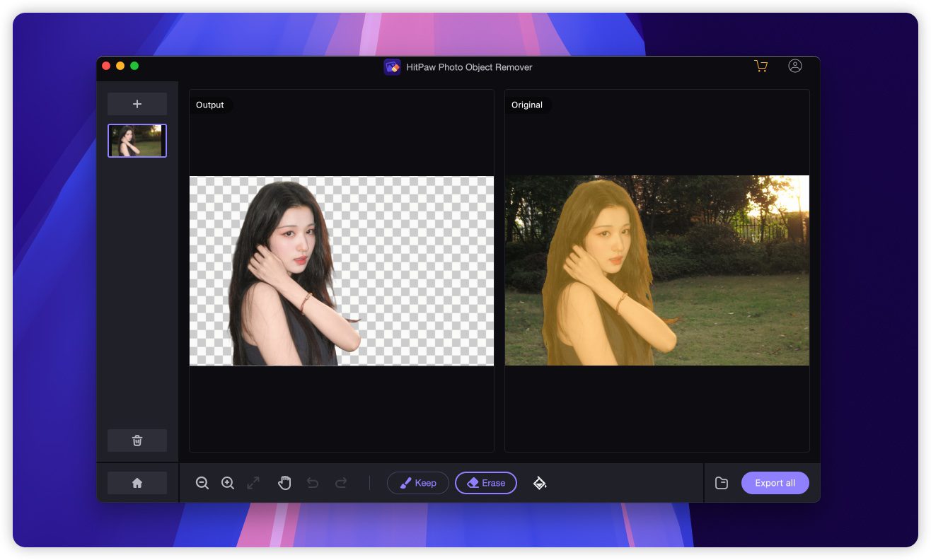The height and width of the screenshot is (560, 931).
Task: Select the Hand pan tool
Action: coord(284,483)
